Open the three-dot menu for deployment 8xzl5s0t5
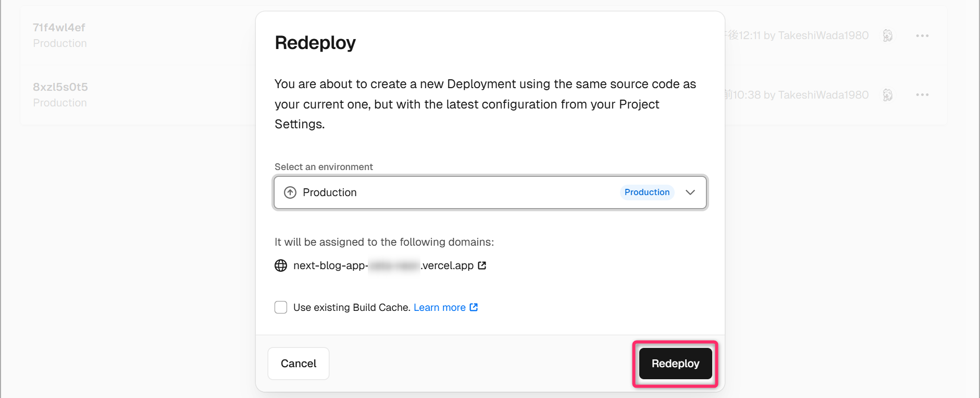This screenshot has width=980, height=398. (922, 95)
